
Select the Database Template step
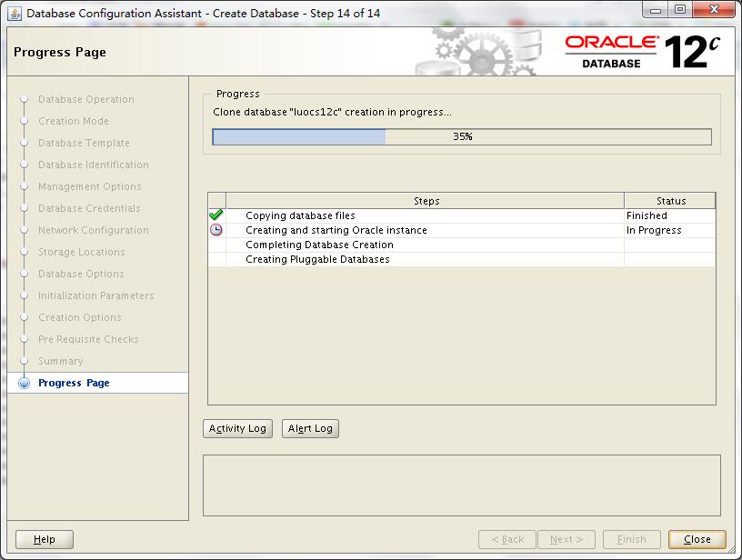[84, 143]
